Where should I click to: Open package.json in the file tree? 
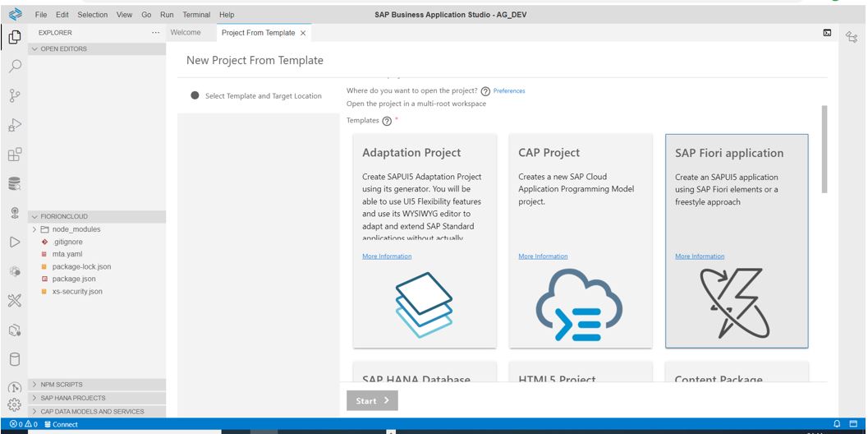[74, 279]
